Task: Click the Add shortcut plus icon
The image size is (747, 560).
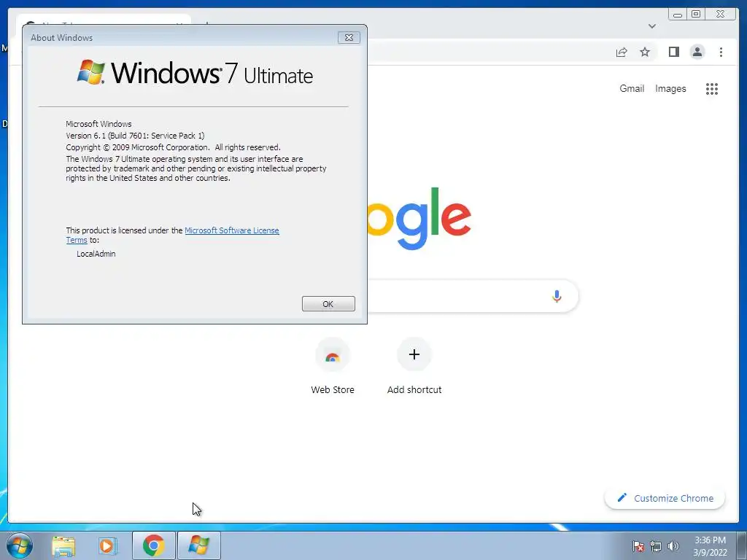Action: click(x=414, y=354)
